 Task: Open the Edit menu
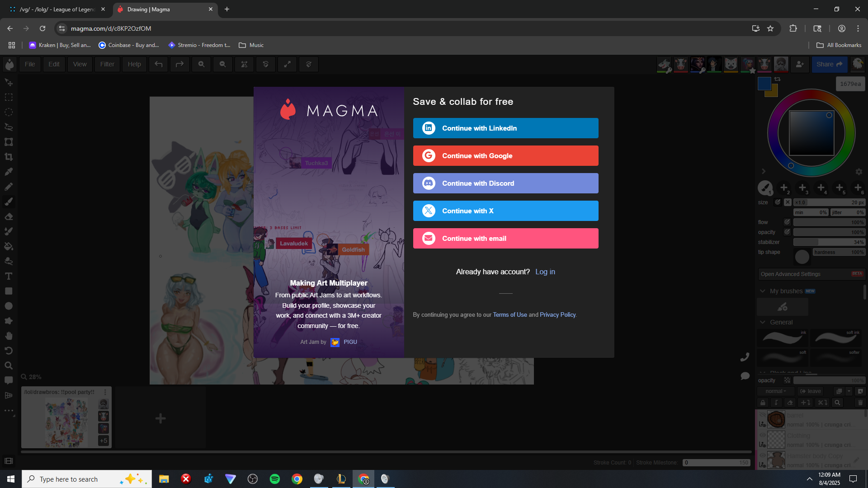[x=54, y=64]
